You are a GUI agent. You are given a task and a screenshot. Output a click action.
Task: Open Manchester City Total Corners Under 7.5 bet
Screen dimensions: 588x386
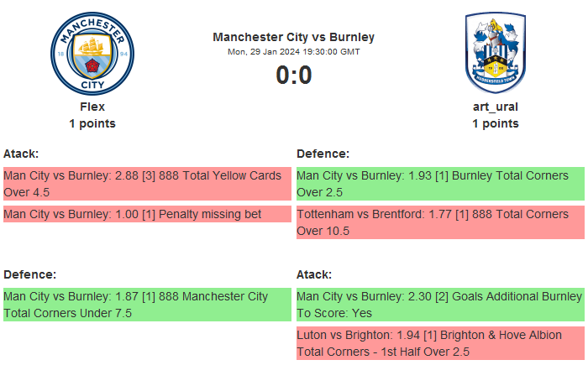pyautogui.click(x=147, y=305)
